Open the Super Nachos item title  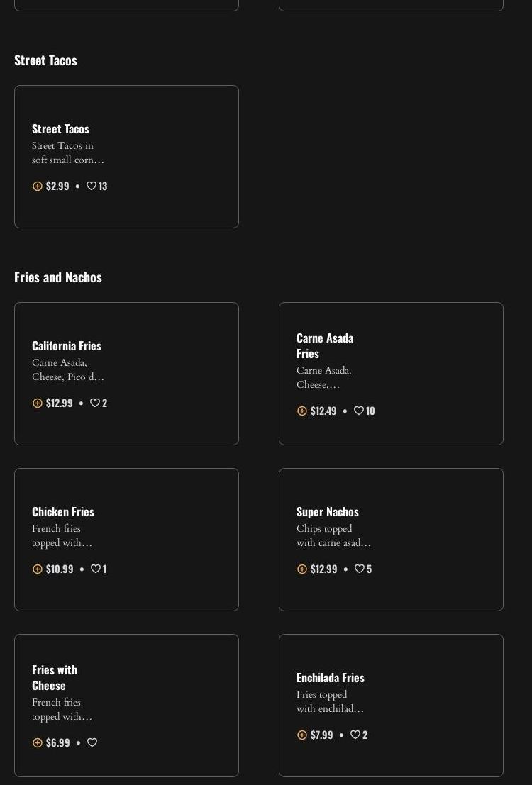click(327, 511)
